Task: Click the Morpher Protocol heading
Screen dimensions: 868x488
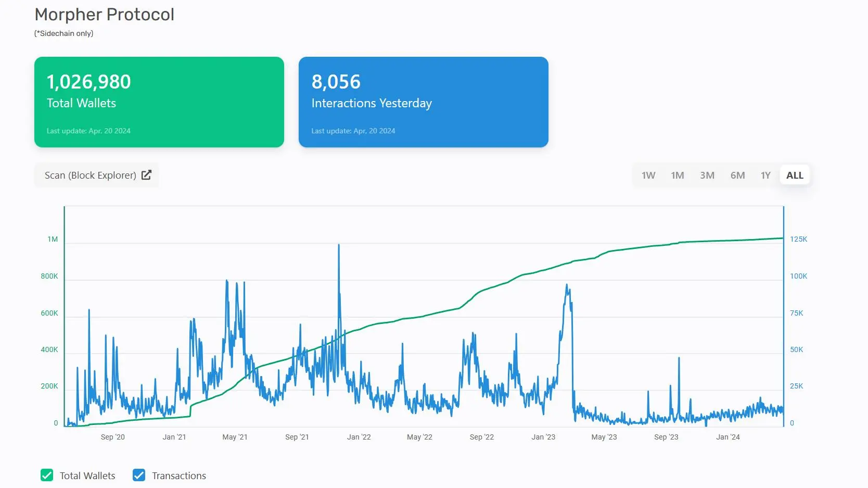Action: pos(105,15)
